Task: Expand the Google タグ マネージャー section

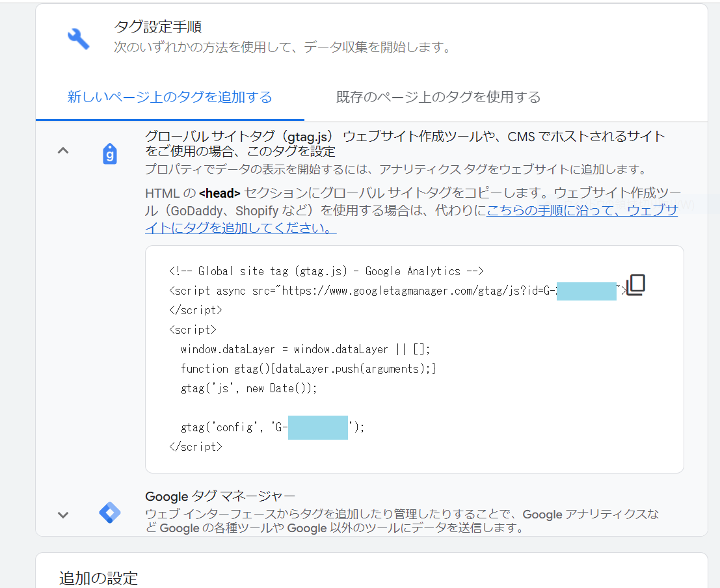Action: tap(63, 515)
